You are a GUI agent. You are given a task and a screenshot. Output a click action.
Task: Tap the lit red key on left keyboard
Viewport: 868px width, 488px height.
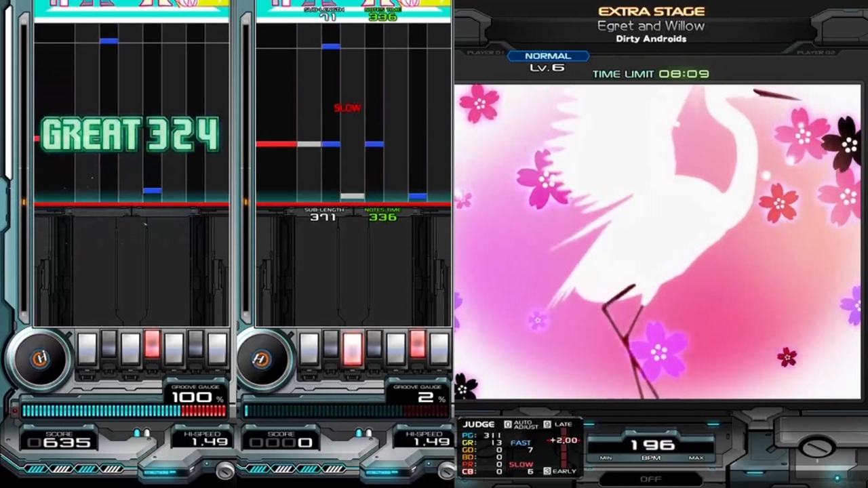point(152,344)
